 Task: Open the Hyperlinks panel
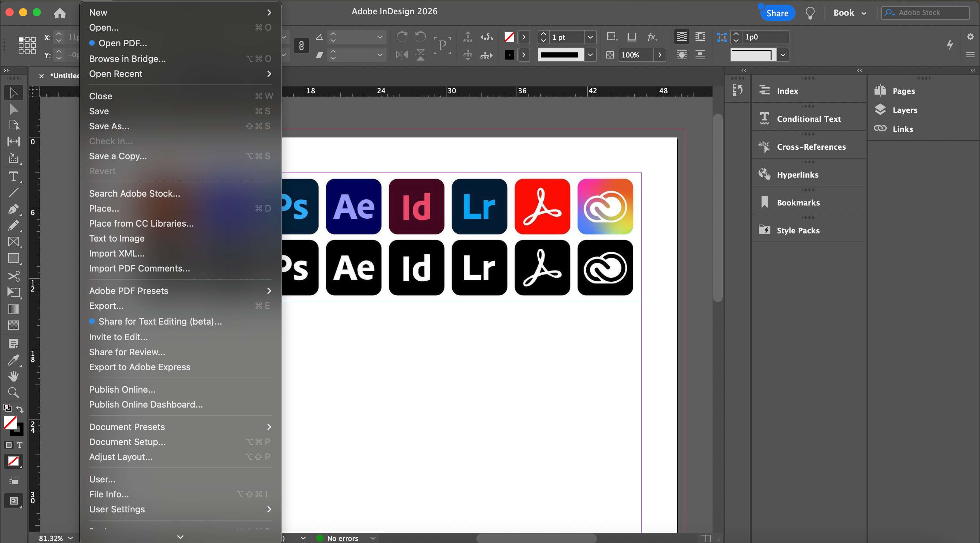tap(797, 175)
